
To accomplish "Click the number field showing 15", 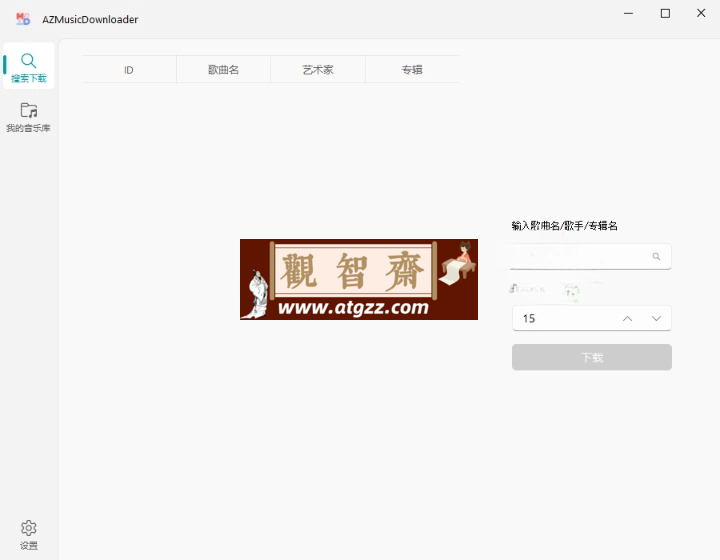I will (592, 319).
